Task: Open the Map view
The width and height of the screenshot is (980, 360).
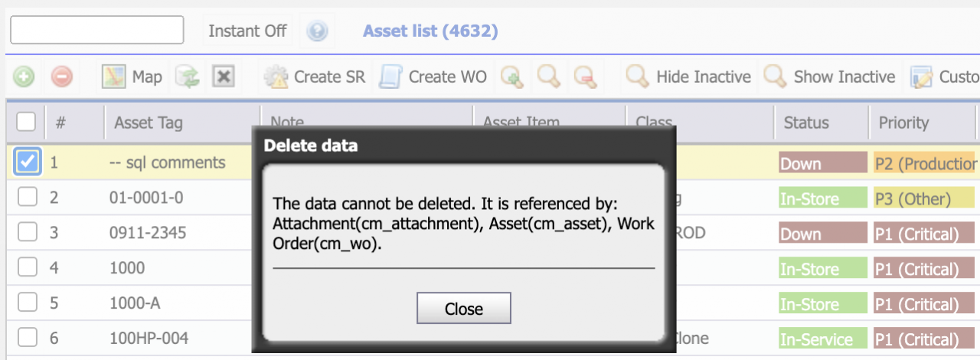Action: click(132, 77)
